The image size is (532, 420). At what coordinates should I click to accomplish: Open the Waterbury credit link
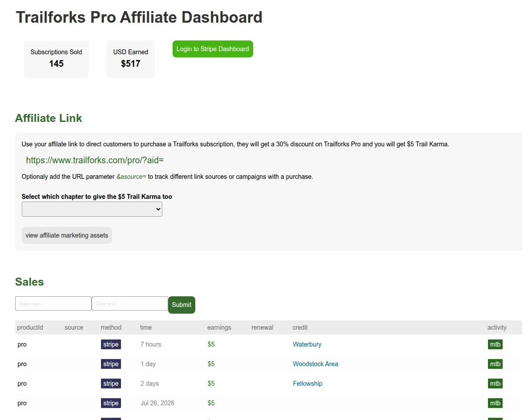pyautogui.click(x=307, y=344)
